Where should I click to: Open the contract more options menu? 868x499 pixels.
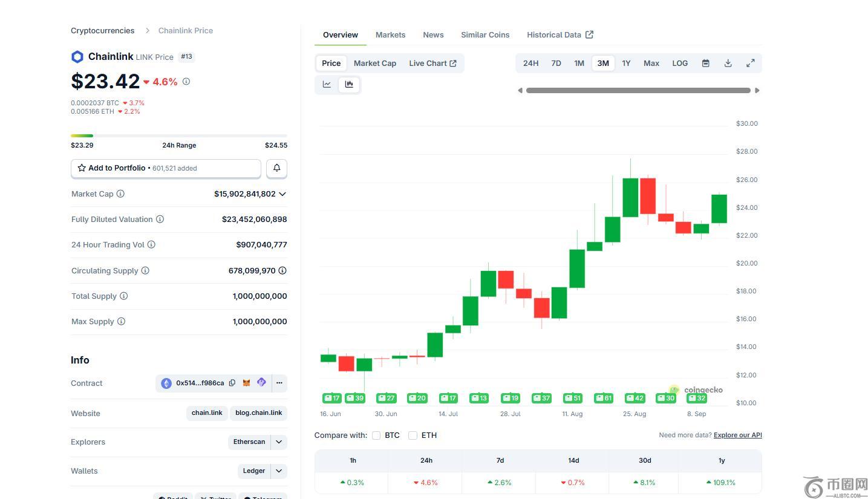[279, 383]
